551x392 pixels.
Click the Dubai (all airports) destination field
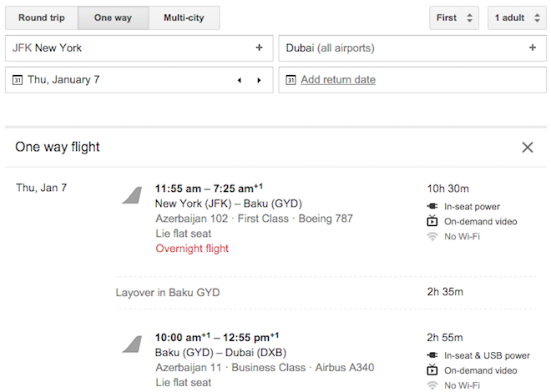pos(412,48)
